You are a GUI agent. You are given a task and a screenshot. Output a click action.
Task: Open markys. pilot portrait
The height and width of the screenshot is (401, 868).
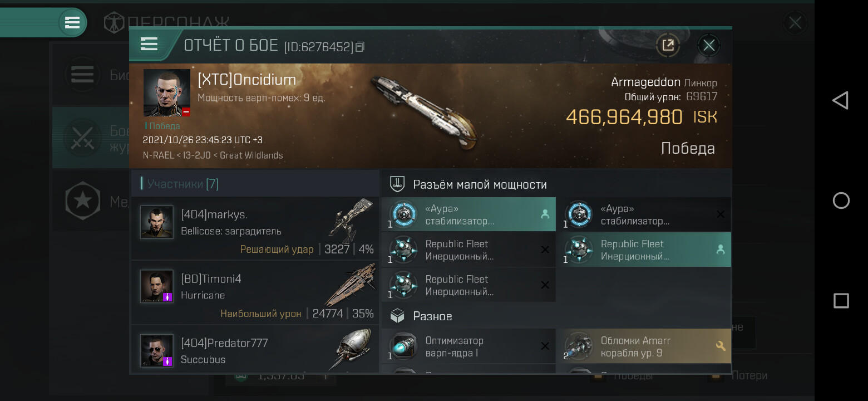(156, 222)
